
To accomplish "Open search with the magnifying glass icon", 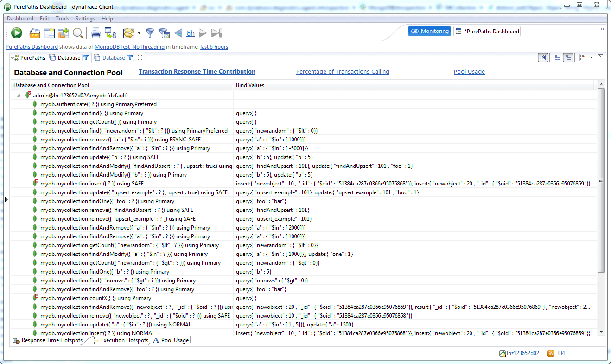I will 78,33.
